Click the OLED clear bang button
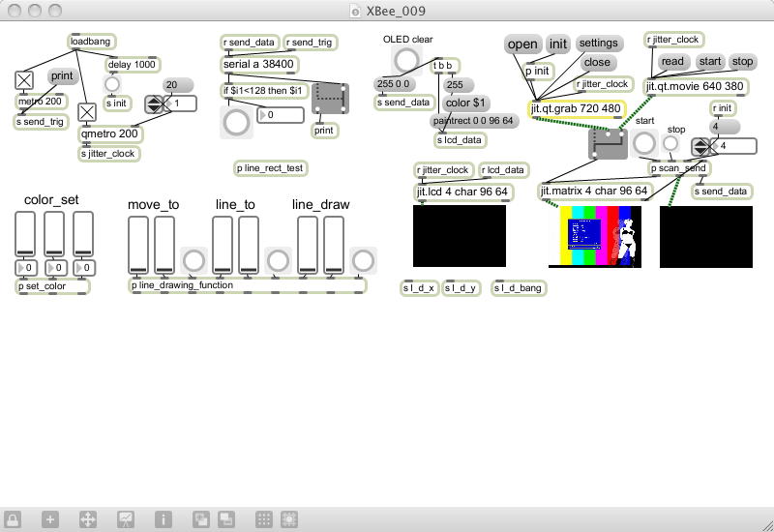This screenshot has height=532, width=774. click(x=406, y=61)
